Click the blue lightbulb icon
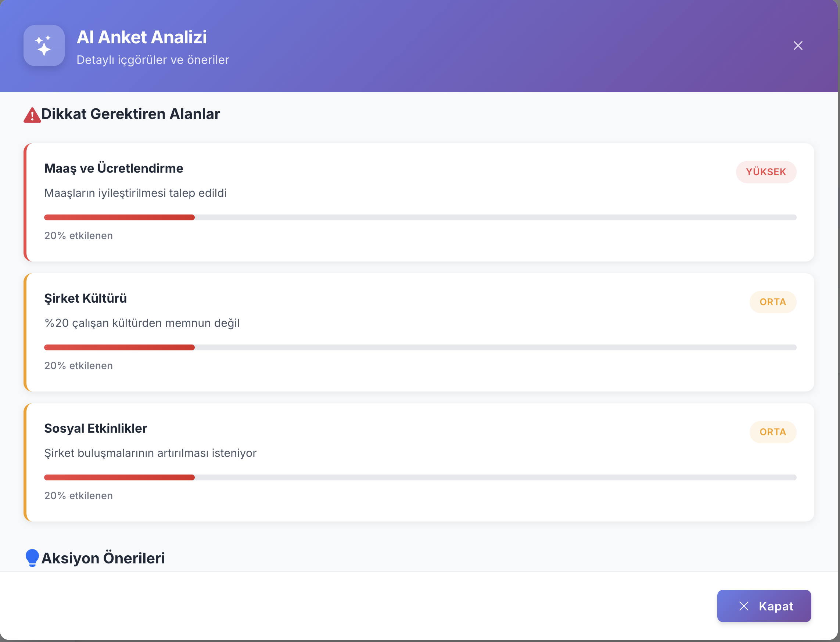840x642 pixels. (32, 558)
